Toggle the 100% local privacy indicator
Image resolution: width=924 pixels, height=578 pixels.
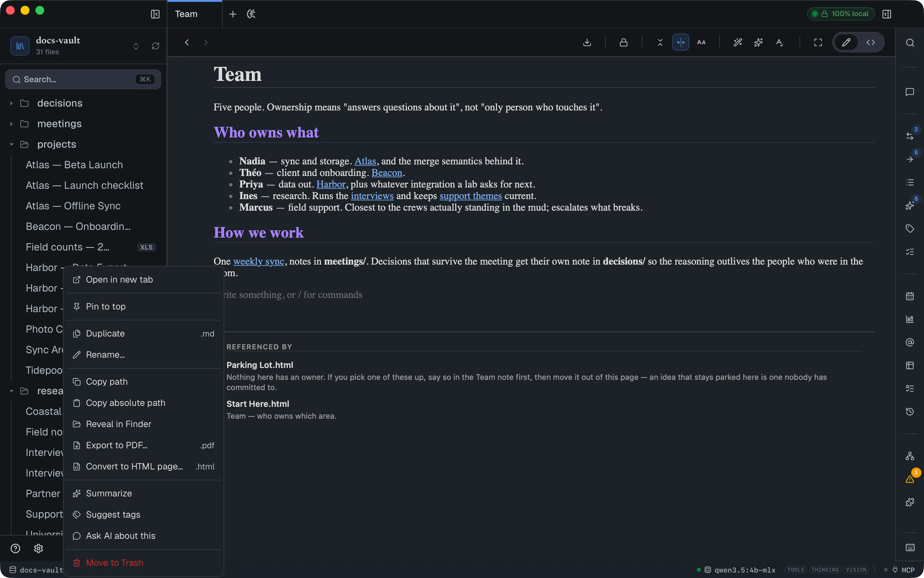841,14
